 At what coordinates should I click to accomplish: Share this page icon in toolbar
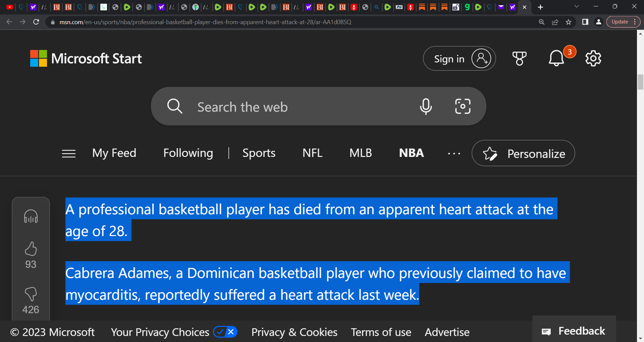555,22
